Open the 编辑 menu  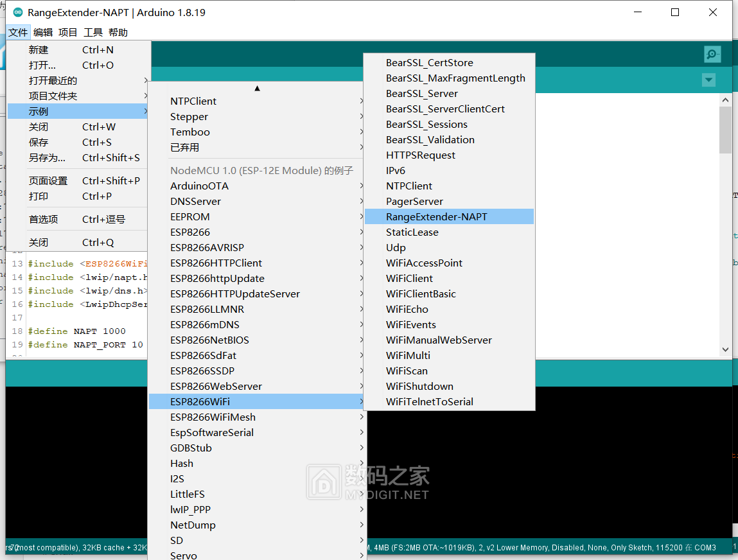[x=43, y=32]
